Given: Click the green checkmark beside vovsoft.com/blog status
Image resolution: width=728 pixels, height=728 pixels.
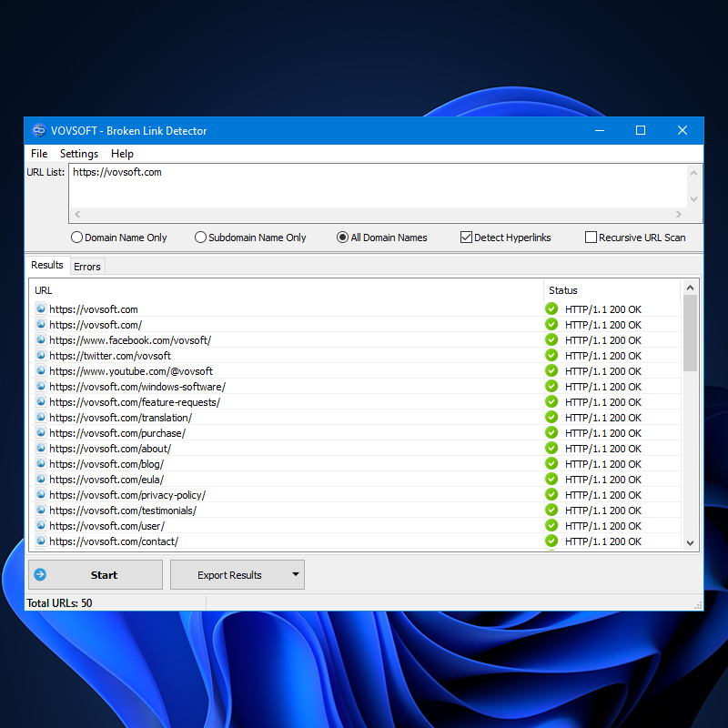Looking at the screenshot, I should point(551,463).
